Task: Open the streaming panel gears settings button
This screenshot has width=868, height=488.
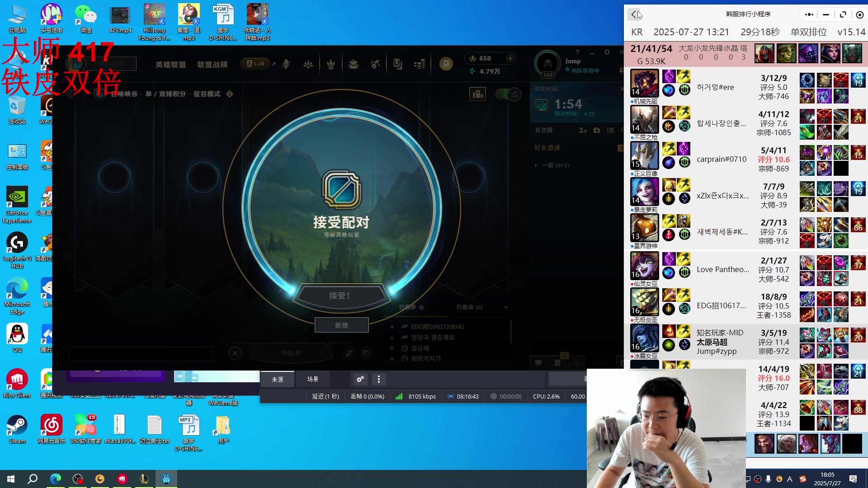Action: [360, 380]
